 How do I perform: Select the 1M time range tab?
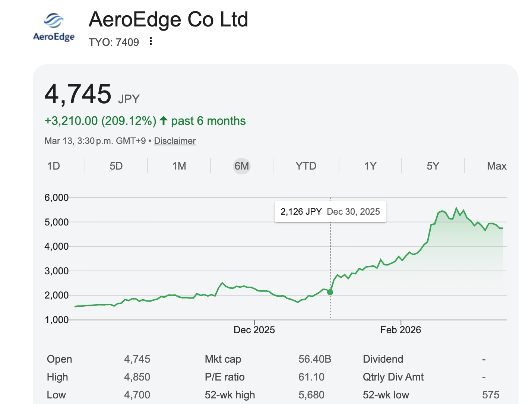point(179,166)
